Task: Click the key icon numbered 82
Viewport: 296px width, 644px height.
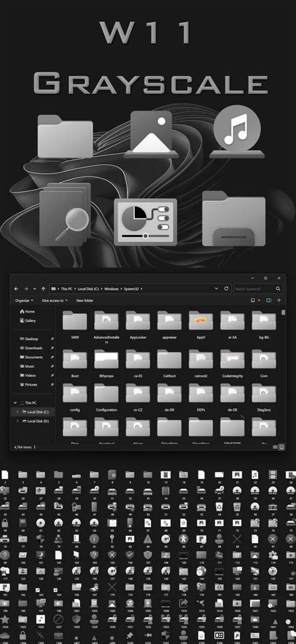Action: click(112, 539)
